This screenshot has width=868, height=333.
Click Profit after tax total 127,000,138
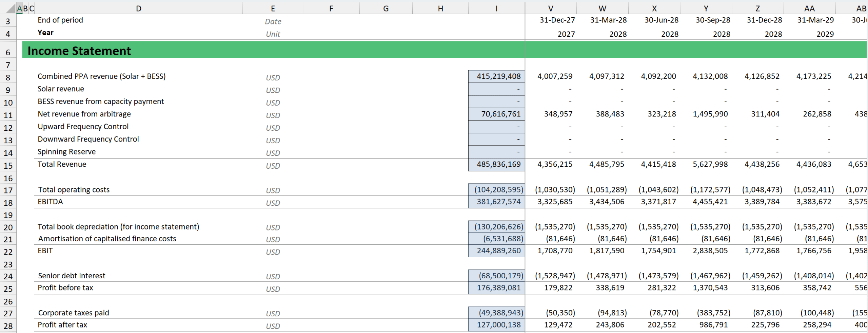(496, 325)
